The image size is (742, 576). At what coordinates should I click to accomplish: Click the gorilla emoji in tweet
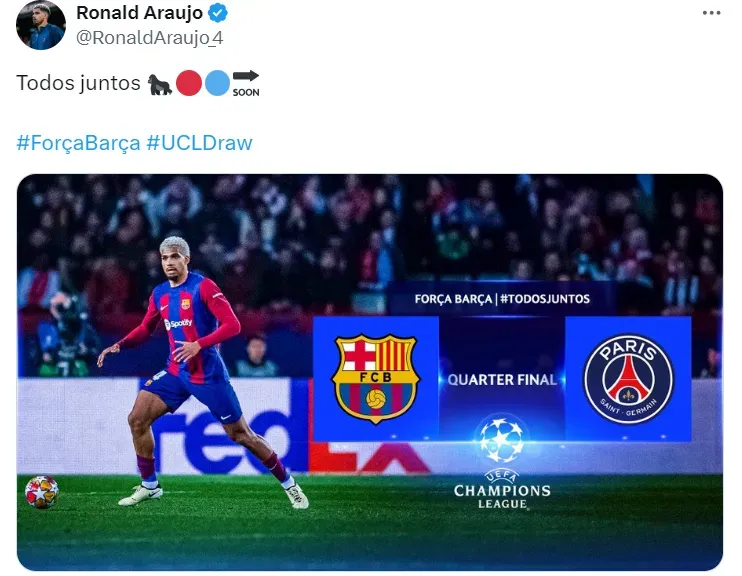pyautogui.click(x=160, y=84)
